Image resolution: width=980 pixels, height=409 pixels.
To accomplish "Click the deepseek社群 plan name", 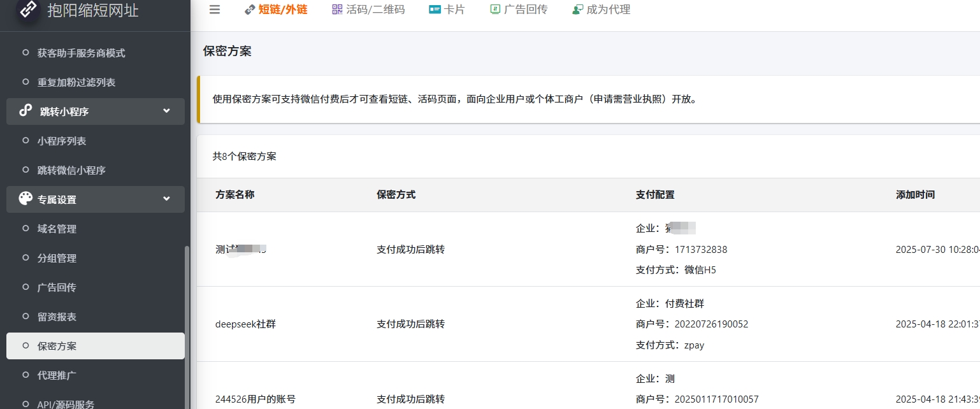I will [245, 324].
